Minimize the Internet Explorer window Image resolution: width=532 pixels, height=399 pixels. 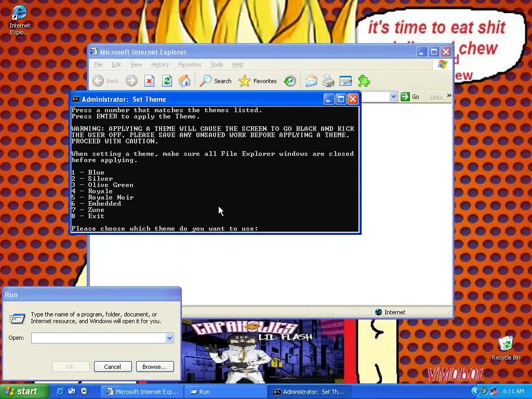point(422,52)
